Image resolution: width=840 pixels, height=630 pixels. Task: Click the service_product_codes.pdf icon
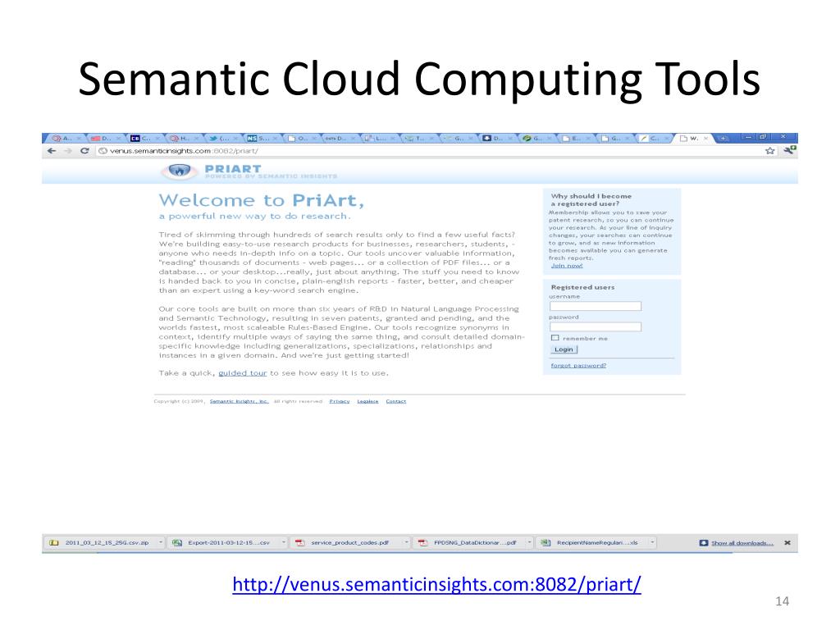300,543
